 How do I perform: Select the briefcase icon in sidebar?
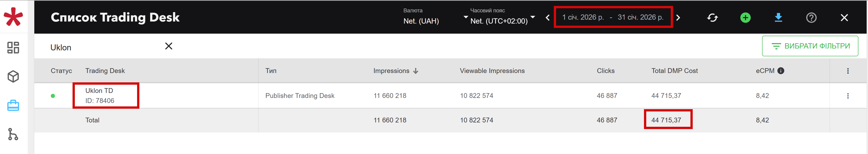pos(13,105)
